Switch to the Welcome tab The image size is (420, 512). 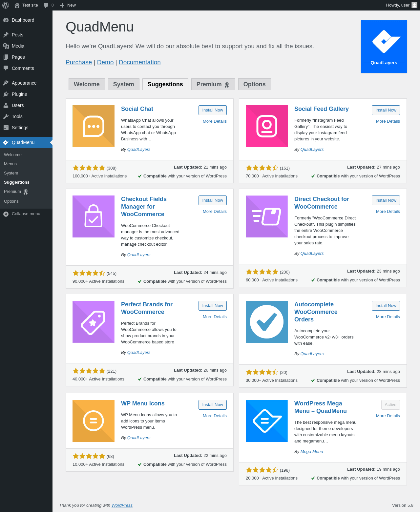point(87,84)
